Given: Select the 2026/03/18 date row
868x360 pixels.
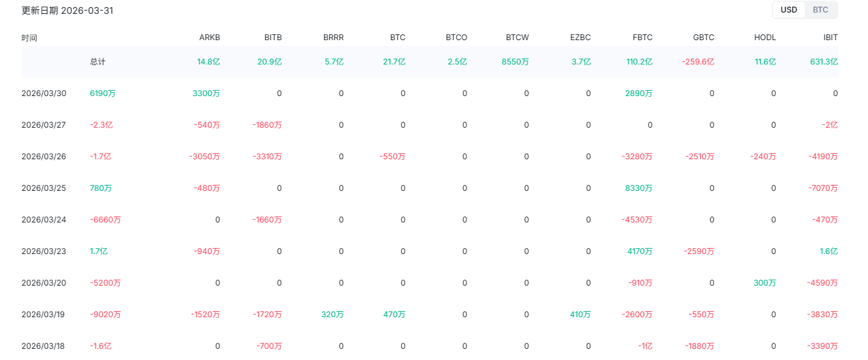Looking at the screenshot, I should coord(44,346).
